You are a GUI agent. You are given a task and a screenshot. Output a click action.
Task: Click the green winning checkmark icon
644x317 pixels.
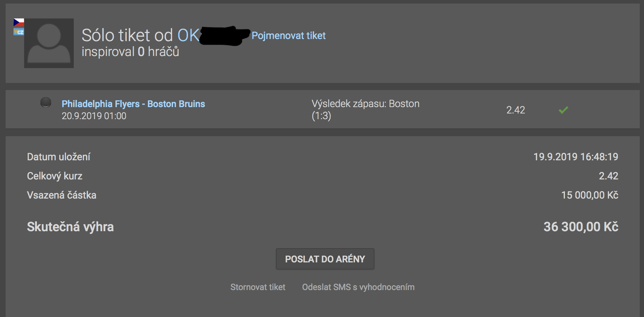point(563,110)
